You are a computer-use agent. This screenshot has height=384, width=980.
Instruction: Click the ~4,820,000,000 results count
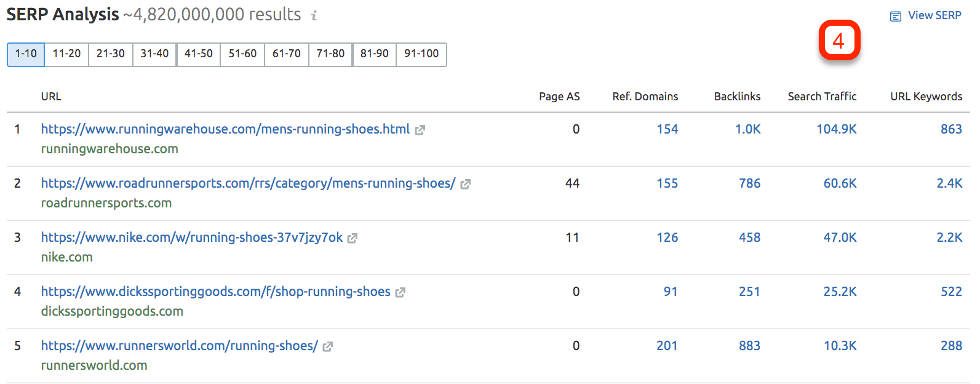212,15
